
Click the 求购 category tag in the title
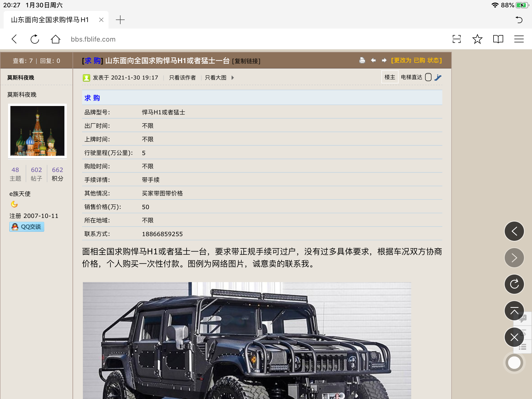point(92,61)
